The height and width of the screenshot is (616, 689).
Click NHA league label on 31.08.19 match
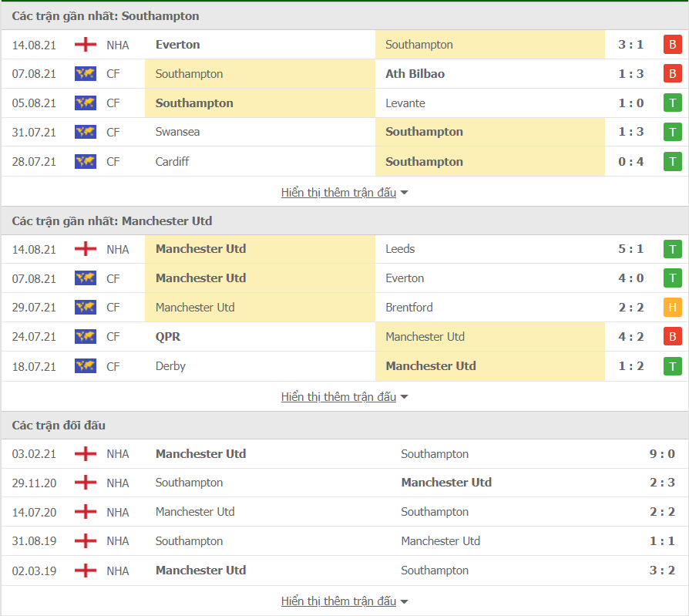[x=118, y=541]
